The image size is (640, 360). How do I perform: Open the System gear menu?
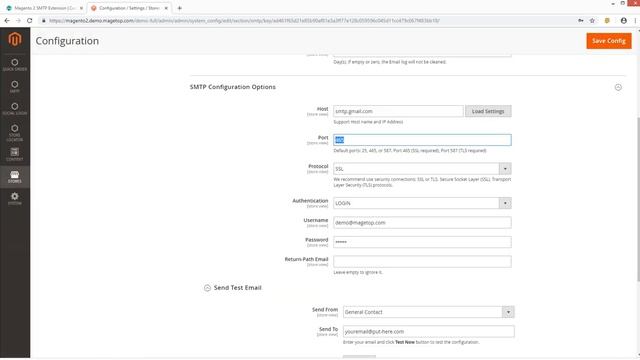point(15,199)
